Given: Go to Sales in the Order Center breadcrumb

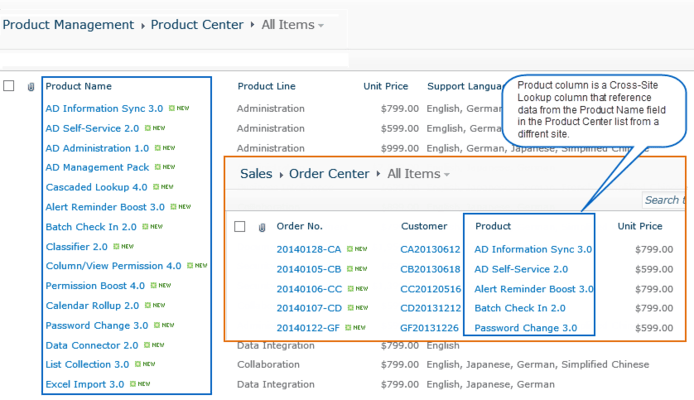Looking at the screenshot, I should coord(256,174).
